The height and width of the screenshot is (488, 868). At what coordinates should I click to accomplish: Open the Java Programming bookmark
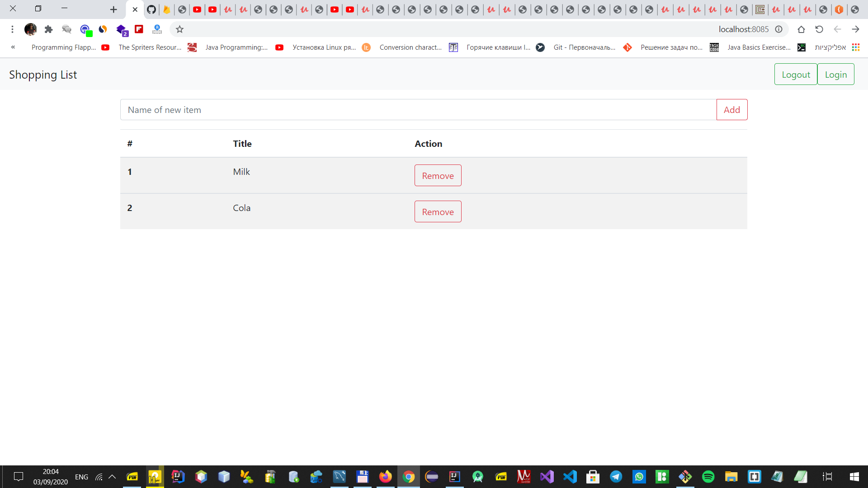click(x=236, y=47)
